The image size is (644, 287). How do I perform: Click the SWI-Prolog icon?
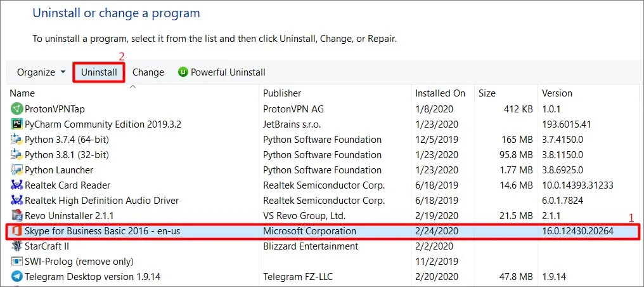pos(16,262)
